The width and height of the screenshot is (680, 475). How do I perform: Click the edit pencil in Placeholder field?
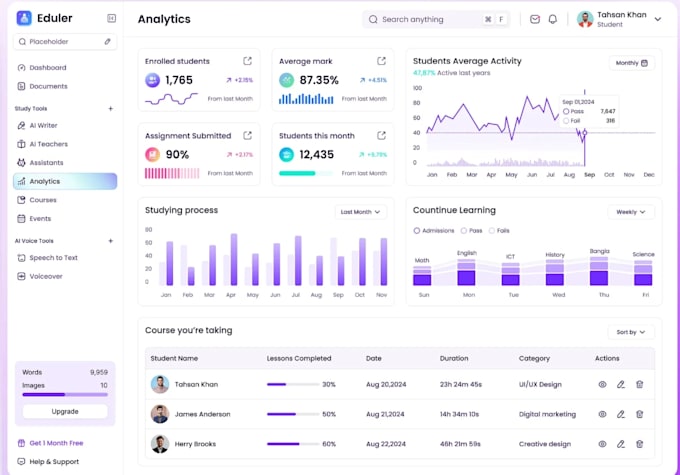pos(107,42)
